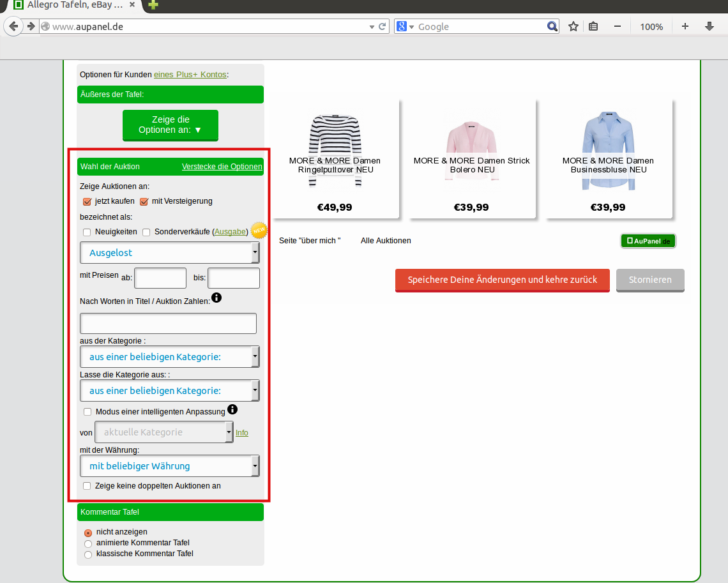Close the Allegro Tafeln tab
Viewport: 728px width, 583px height.
tap(132, 4)
